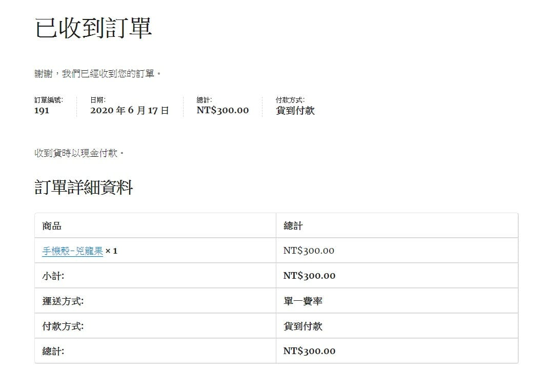Click NT$300.00 in the top order summary
Image resolution: width=545 pixels, height=392 pixels.
tap(223, 110)
